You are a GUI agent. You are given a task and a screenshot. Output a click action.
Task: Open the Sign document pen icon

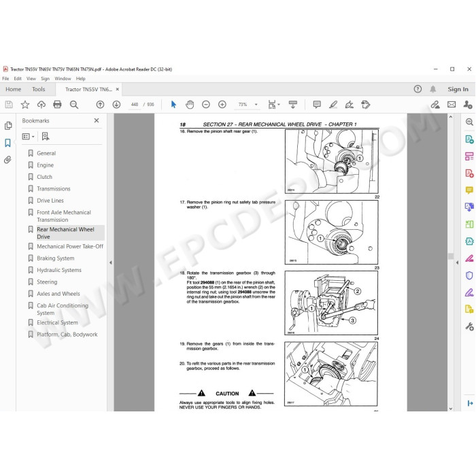[349, 105]
